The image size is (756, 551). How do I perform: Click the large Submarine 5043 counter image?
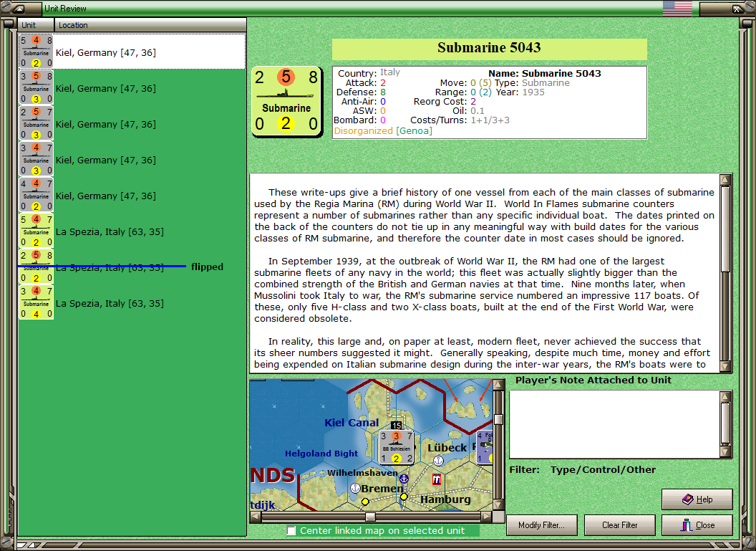coord(286,101)
